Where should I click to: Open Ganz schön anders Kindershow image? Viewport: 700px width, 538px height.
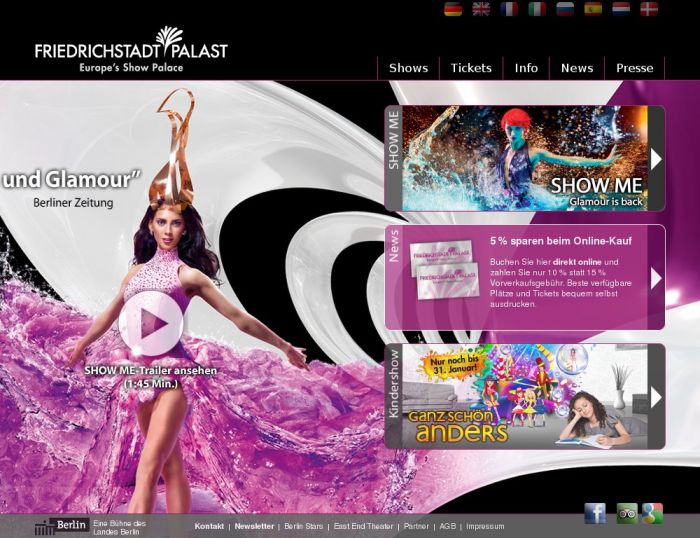tap(525, 396)
